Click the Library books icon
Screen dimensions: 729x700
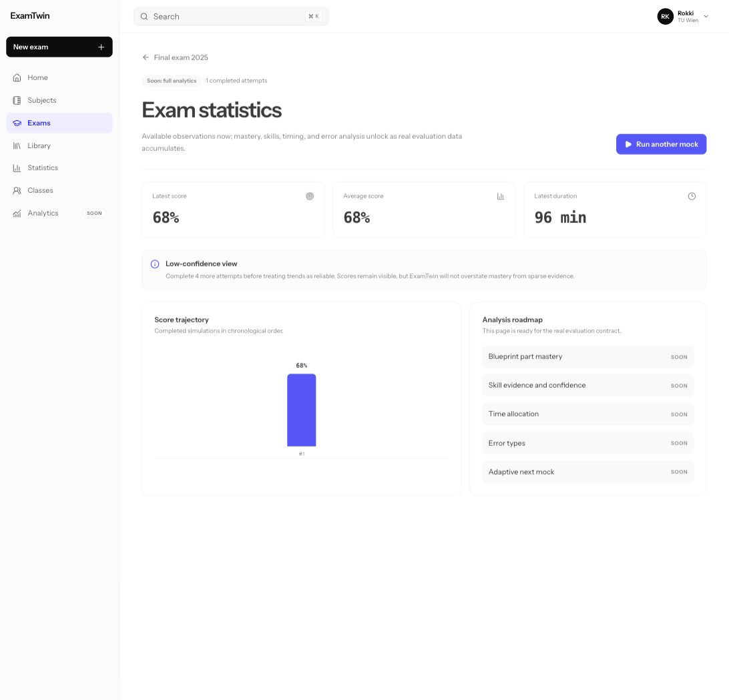pos(17,146)
